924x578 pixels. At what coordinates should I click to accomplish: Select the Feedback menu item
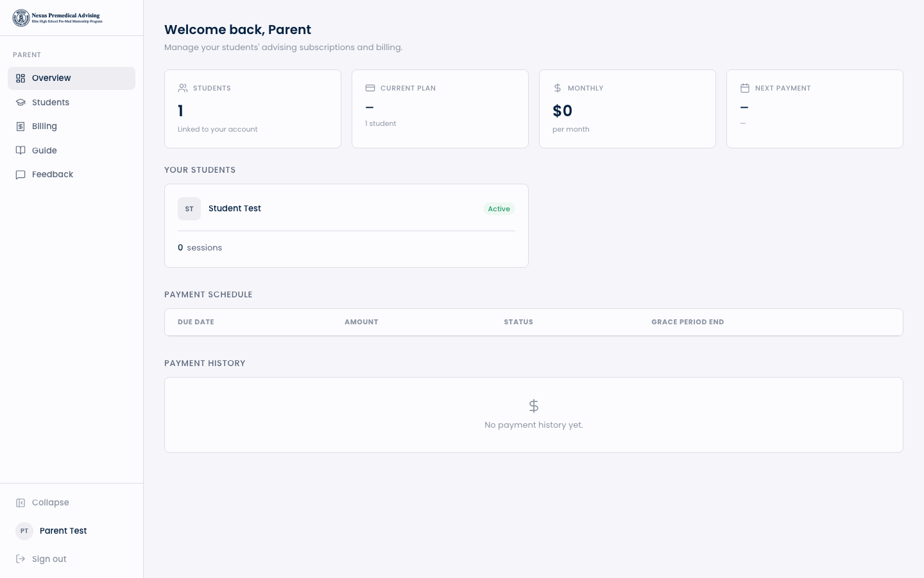pos(53,175)
